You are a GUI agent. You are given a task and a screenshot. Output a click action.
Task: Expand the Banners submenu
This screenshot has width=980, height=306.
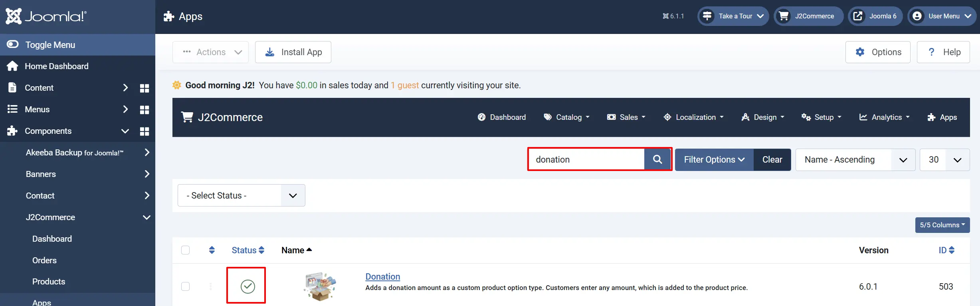[147, 174]
